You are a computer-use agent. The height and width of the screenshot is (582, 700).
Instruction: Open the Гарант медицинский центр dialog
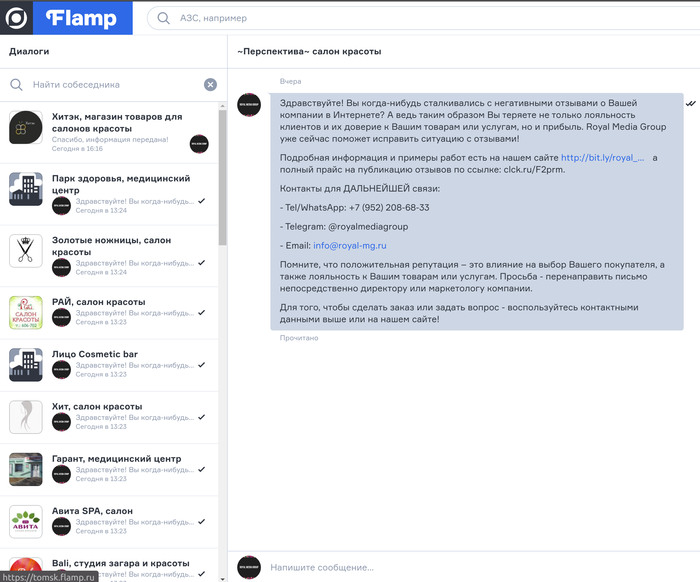point(109,470)
